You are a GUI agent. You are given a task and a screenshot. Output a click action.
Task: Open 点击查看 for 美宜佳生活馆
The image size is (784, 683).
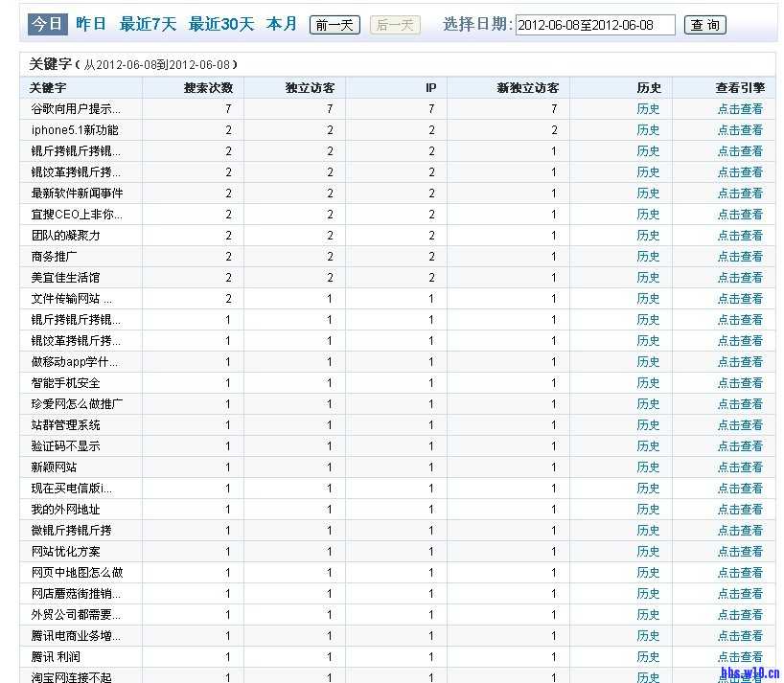point(739,277)
